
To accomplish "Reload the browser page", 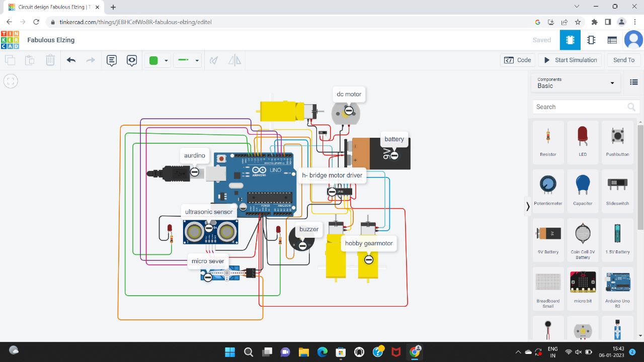I will pyautogui.click(x=36, y=22).
